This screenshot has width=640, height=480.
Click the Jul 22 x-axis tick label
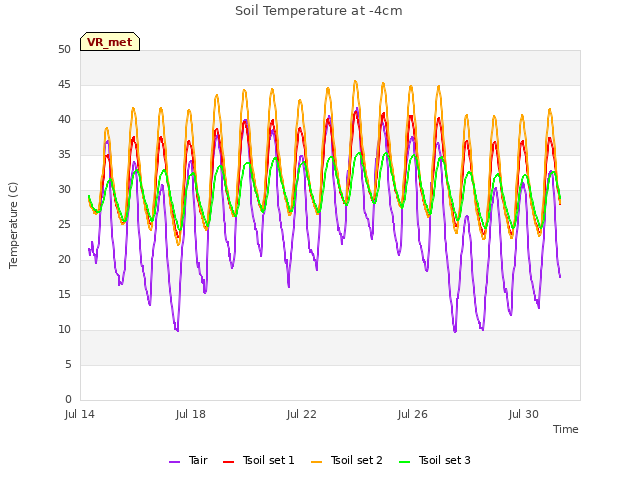coord(302,414)
